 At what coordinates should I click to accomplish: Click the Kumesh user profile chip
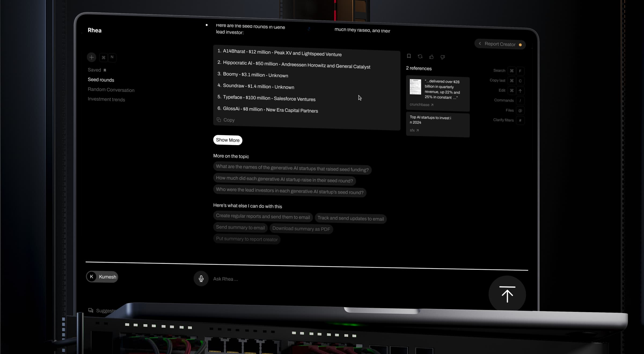(x=102, y=277)
